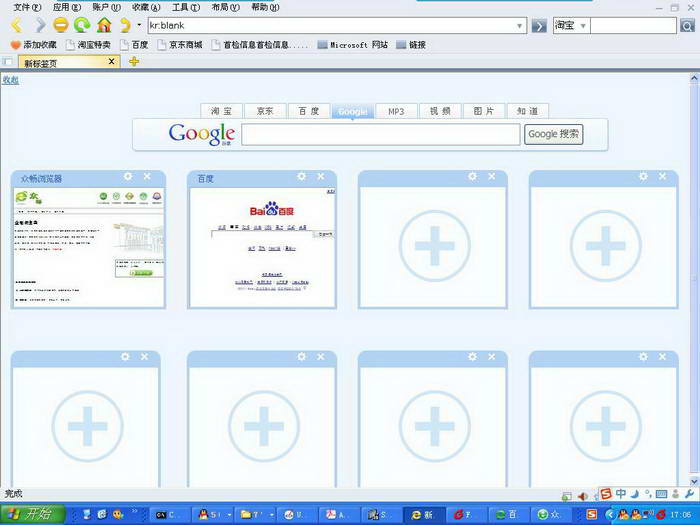Open settings gear on the top-right empty tile
The height and width of the screenshot is (525, 700).
(x=643, y=176)
